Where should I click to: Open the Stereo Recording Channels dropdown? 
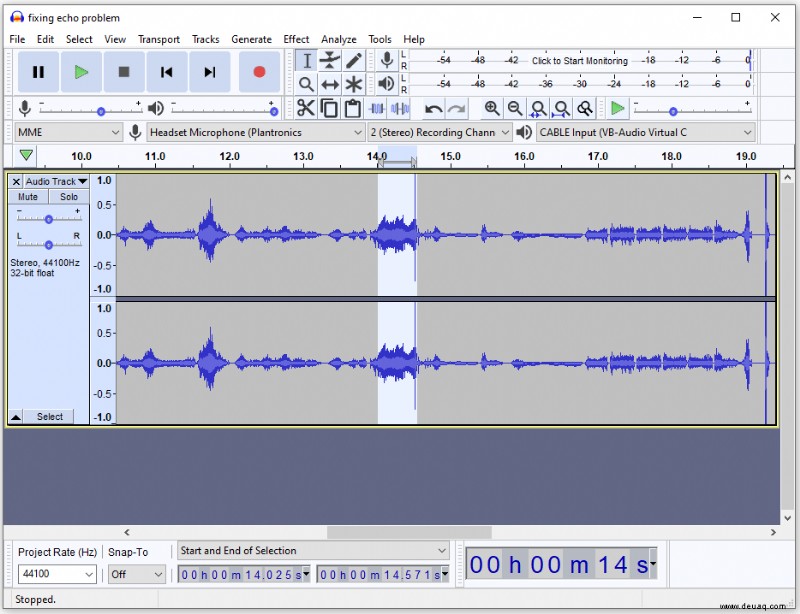(439, 133)
